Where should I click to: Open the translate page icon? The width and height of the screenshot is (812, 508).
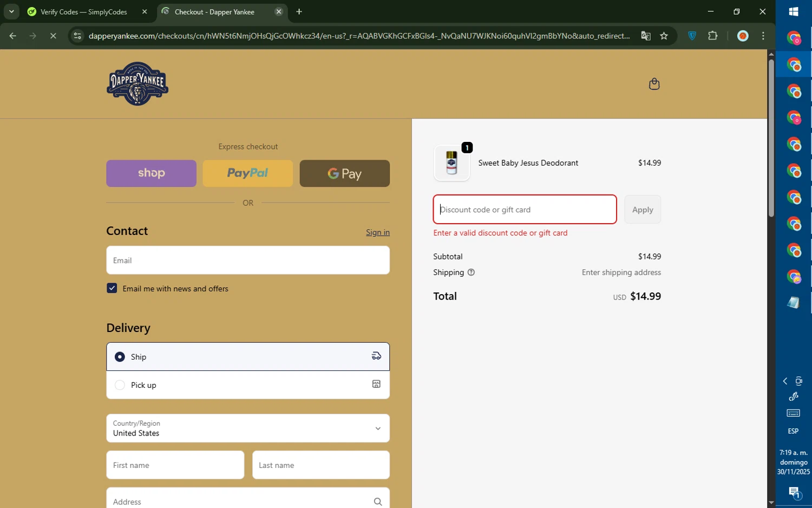(x=645, y=36)
